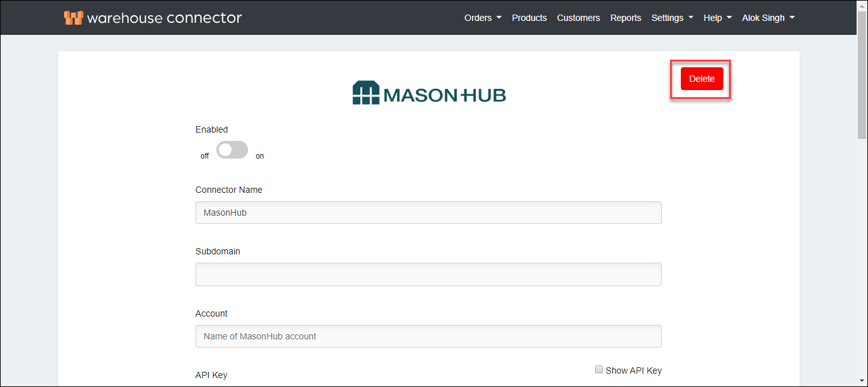Go to the Products page

click(529, 18)
